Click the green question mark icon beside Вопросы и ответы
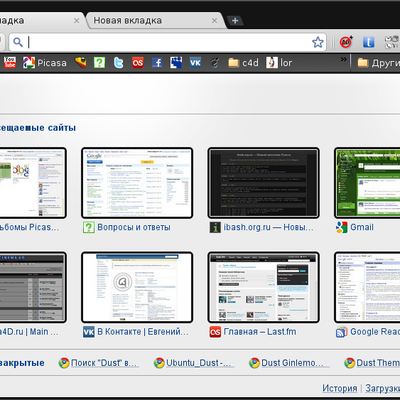This screenshot has height=400, width=400. (x=89, y=228)
